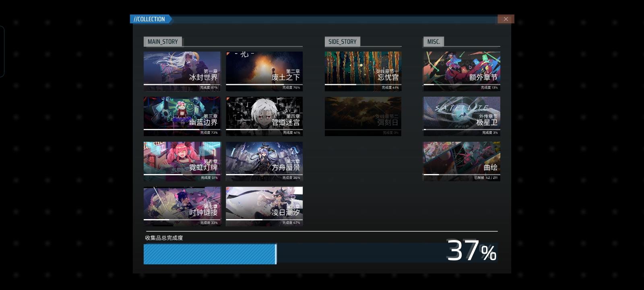The image size is (644, 290).
Task: Click 已解锁 42 / 211 under 曲绘
Action: tap(486, 178)
